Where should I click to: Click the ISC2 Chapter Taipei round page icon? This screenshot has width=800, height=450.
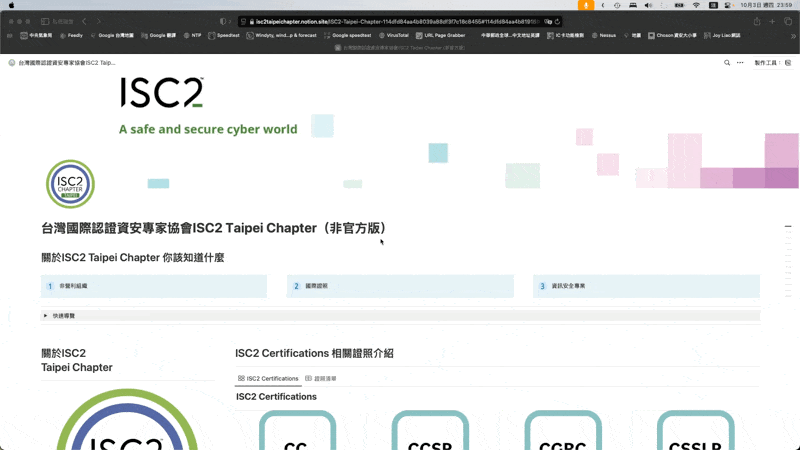pyautogui.click(x=70, y=184)
